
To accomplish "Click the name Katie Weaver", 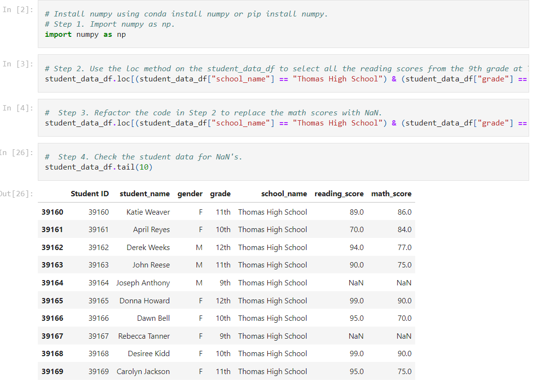I will click(148, 212).
